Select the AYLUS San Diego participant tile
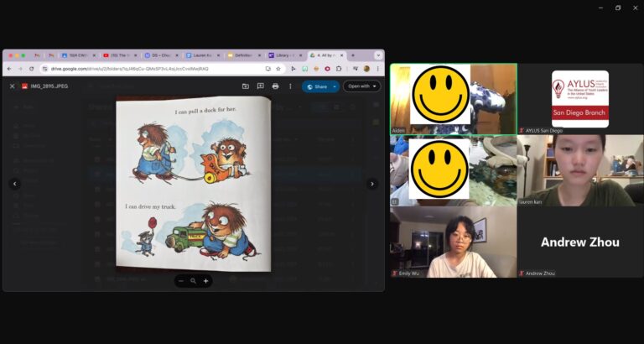 (580, 99)
